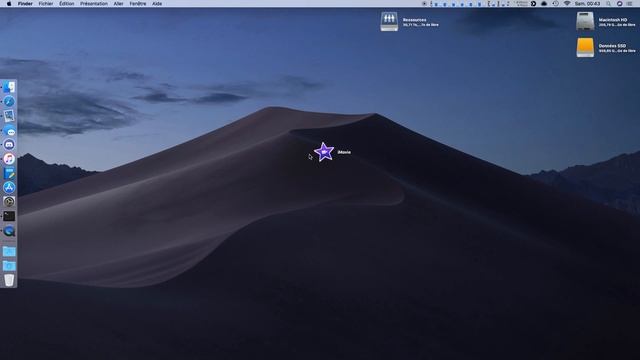640x360 pixels.
Task: Open the App Store from the Dock
Action: (x=9, y=187)
